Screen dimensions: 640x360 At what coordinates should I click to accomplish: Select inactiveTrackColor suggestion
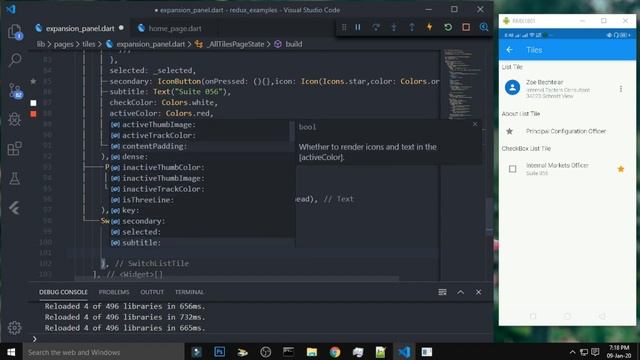[202, 189]
